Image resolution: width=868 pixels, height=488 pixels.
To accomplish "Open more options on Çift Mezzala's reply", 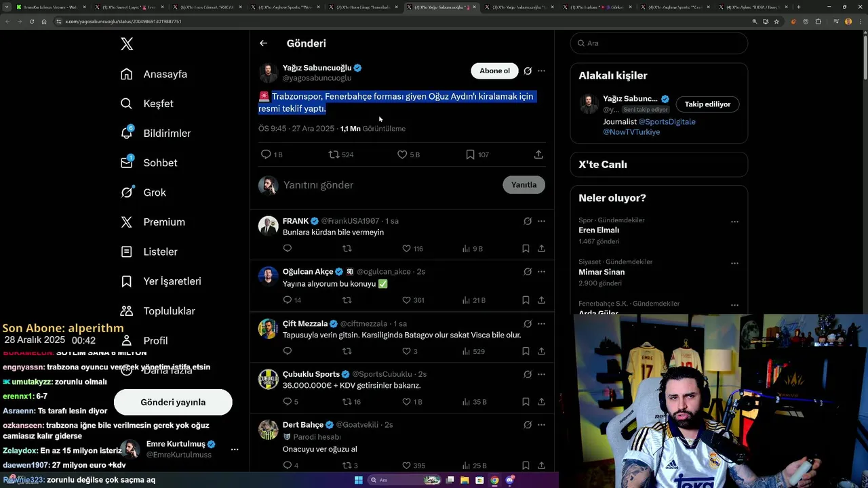I will (x=541, y=324).
